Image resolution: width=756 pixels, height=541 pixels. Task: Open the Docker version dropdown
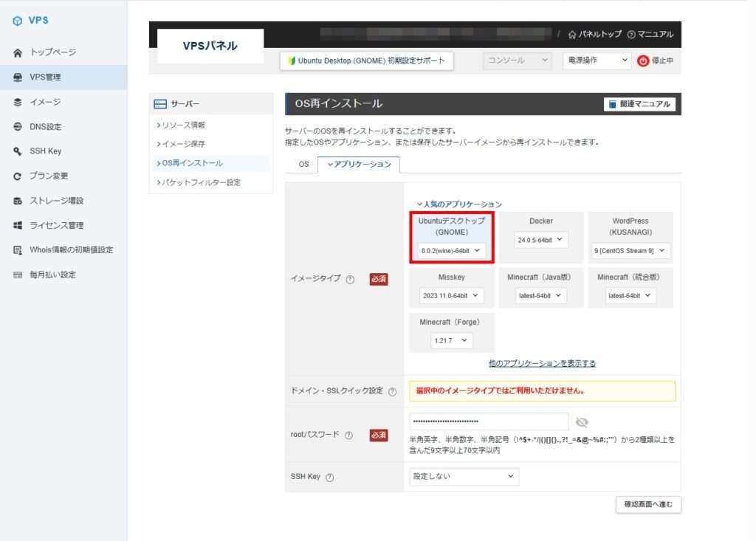click(x=541, y=240)
